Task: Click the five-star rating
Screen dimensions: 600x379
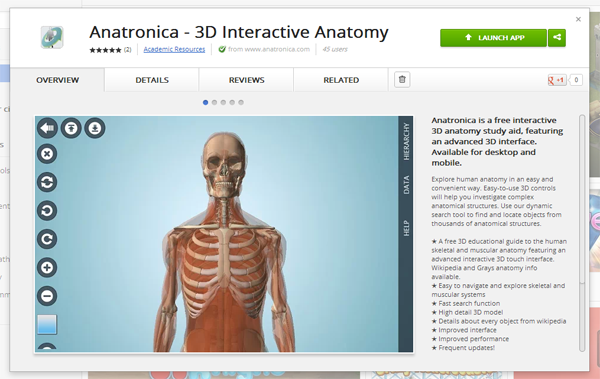Action: (105, 50)
